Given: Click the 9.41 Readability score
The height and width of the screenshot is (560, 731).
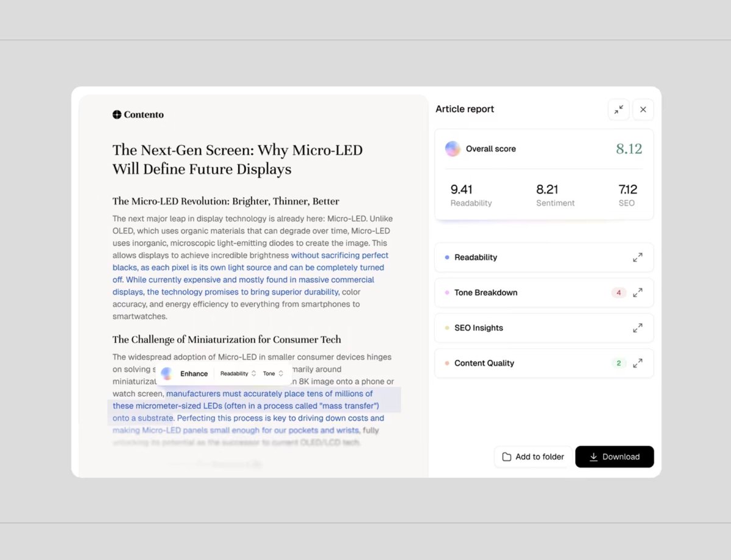Looking at the screenshot, I should 462,189.
